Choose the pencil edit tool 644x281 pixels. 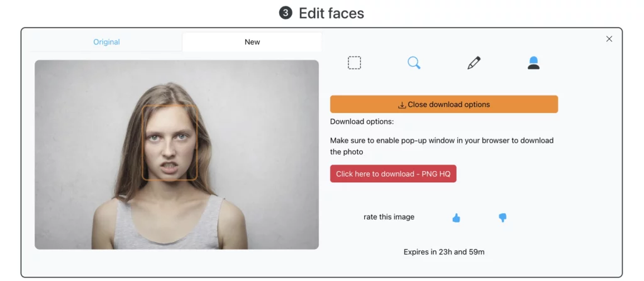pyautogui.click(x=474, y=63)
